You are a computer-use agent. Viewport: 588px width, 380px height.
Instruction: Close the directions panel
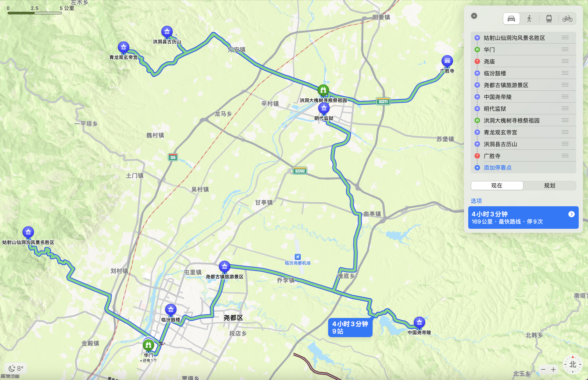point(474,16)
